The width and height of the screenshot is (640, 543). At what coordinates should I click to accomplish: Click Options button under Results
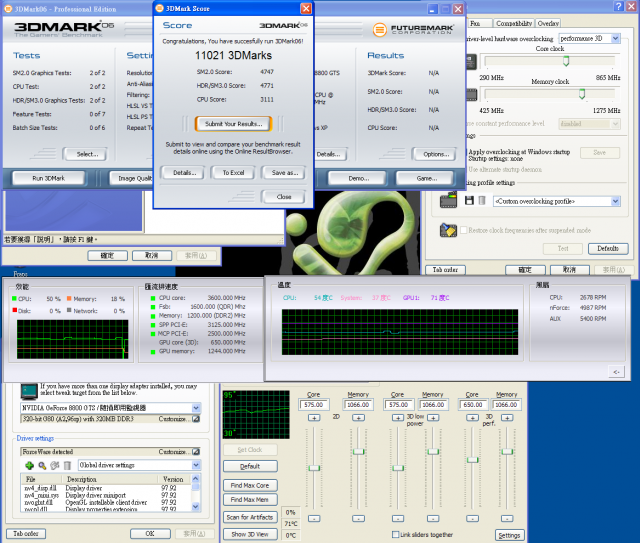[x=436, y=154]
